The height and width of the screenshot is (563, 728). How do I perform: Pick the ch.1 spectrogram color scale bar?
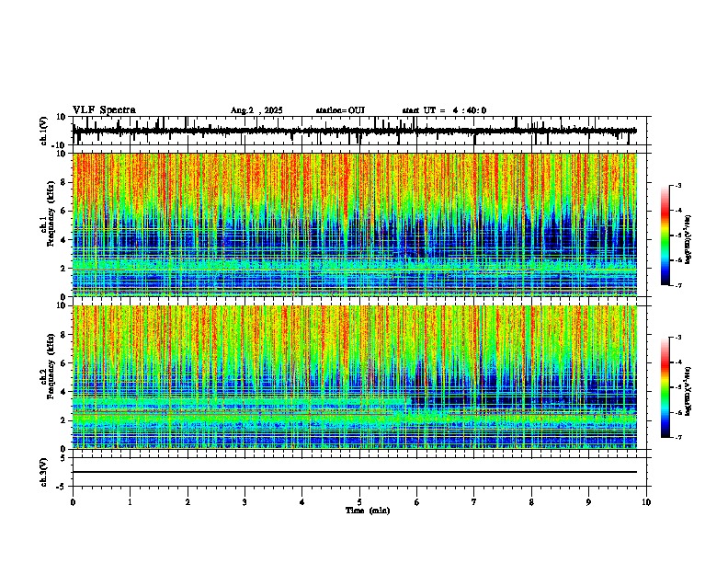tap(665, 236)
